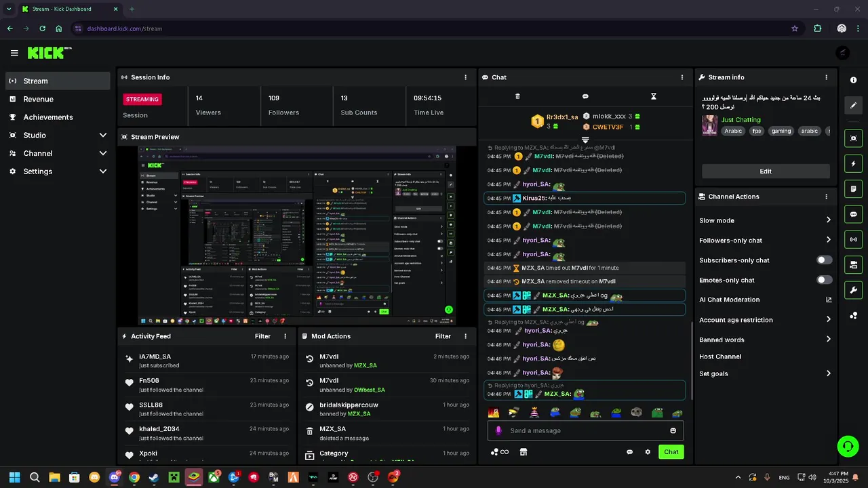Viewport: 868px width, 488px height.
Task: Click the gaming tag chip
Action: click(x=781, y=131)
